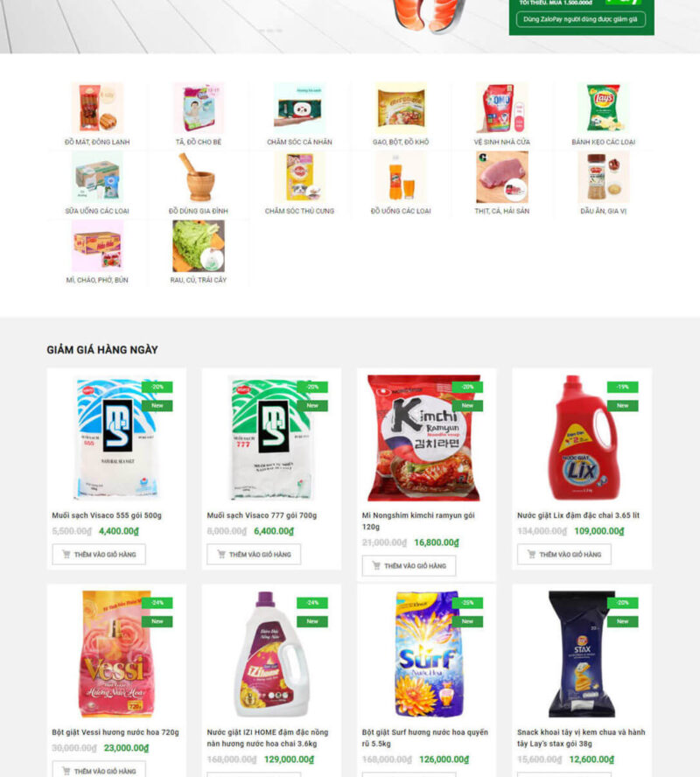Open Bột giặt Surf hương nước hoa link
Image resolution: width=700 pixels, height=777 pixels.
pyautogui.click(x=425, y=738)
